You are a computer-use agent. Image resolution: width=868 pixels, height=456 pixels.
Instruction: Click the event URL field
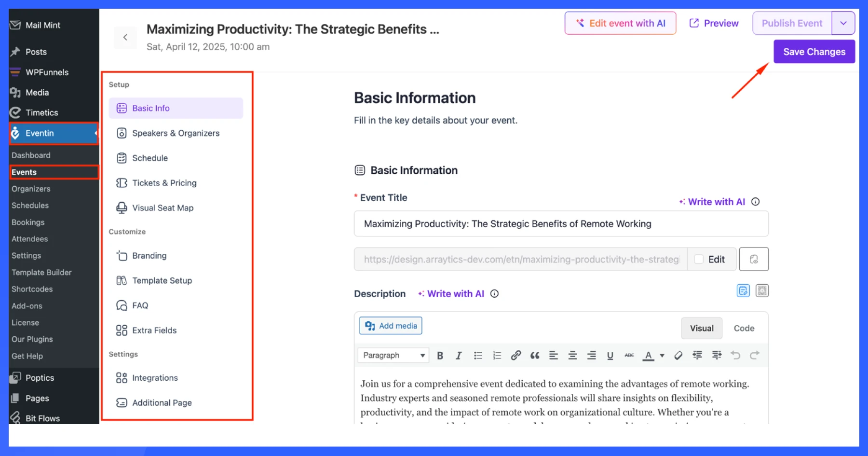click(521, 260)
